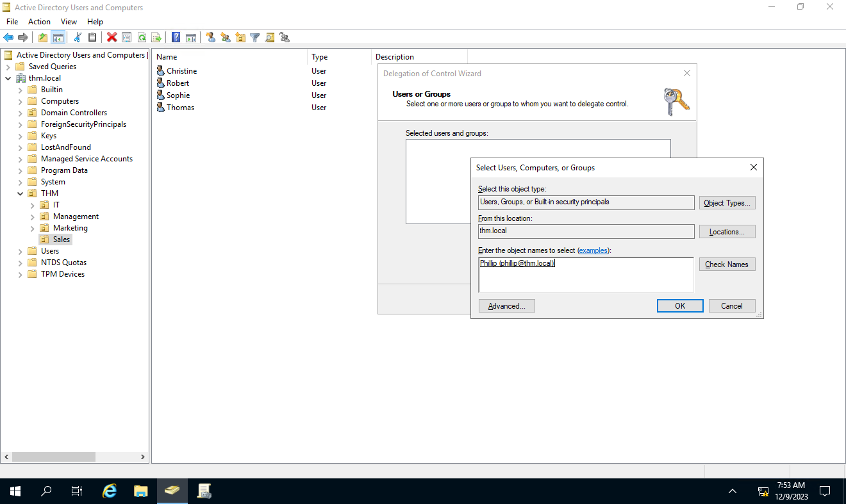
Task: Open Properties via toolbar icon
Action: 126,38
